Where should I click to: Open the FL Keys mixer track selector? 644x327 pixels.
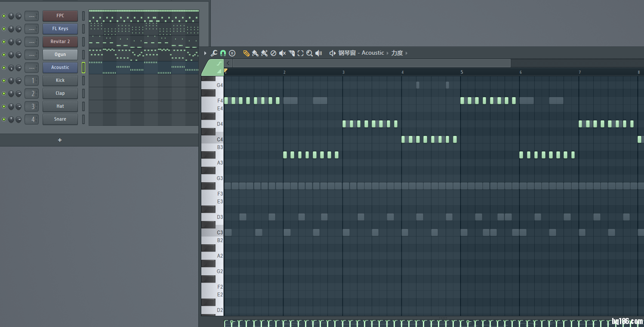point(31,29)
